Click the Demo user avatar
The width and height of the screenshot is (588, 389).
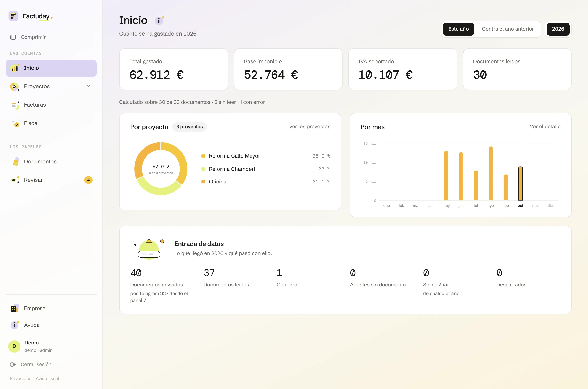pyautogui.click(x=14, y=346)
